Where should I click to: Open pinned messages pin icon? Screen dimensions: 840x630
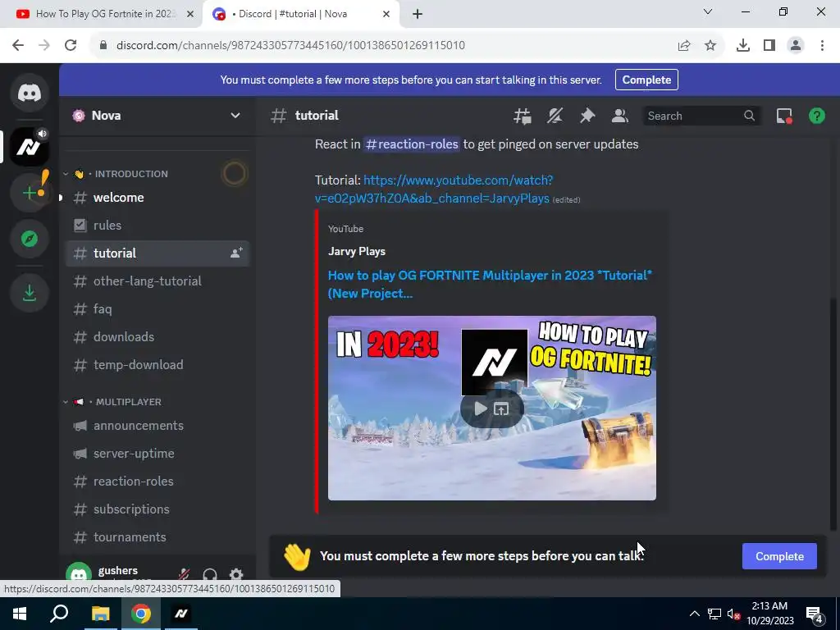(x=587, y=116)
